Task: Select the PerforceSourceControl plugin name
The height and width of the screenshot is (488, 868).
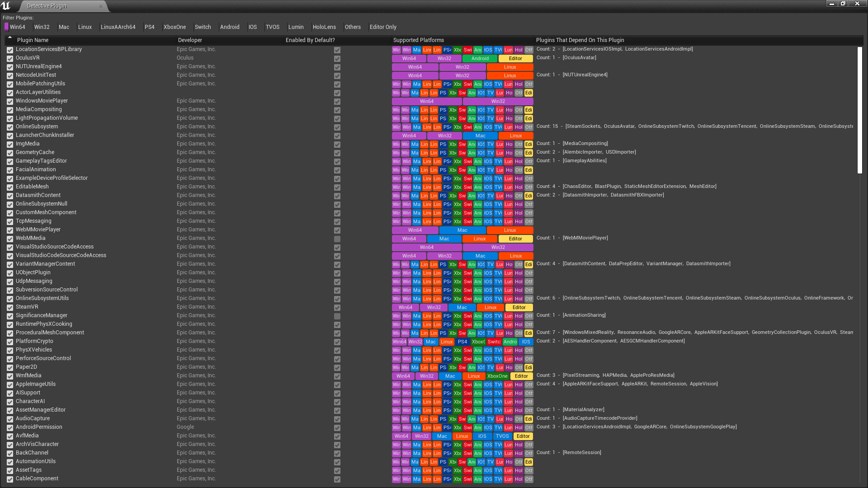Action: click(x=43, y=358)
